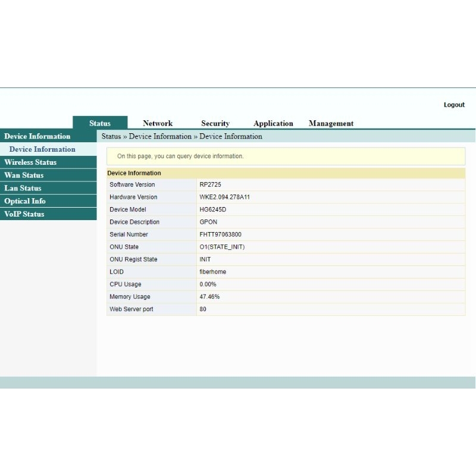Expand the Wan Status sidebar section
Viewport: 476px width, 476px height.
tap(24, 175)
